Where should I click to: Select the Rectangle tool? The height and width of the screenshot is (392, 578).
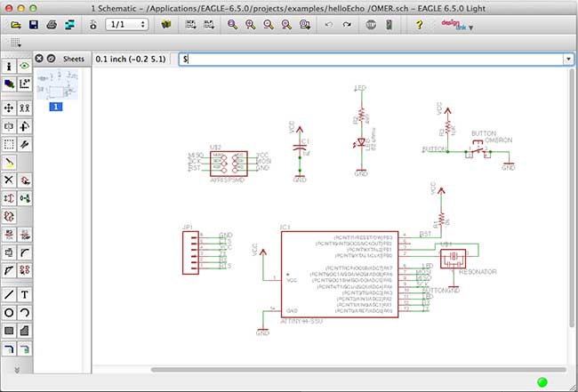[9, 331]
